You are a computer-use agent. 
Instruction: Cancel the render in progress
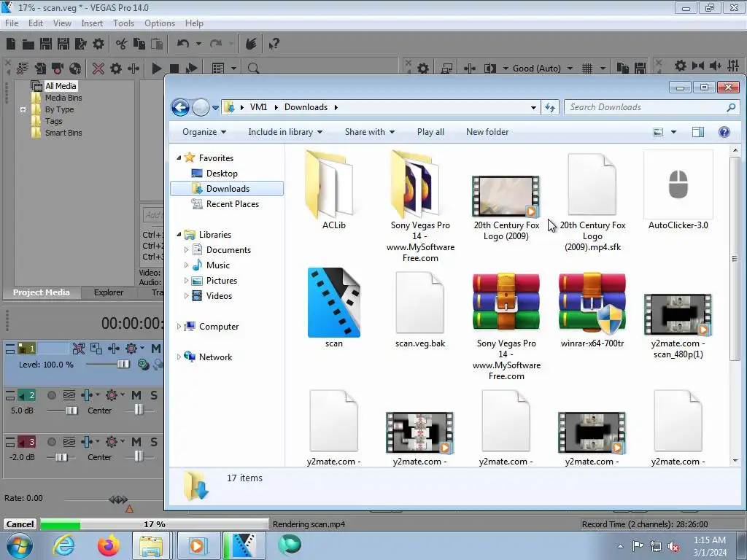point(20,524)
